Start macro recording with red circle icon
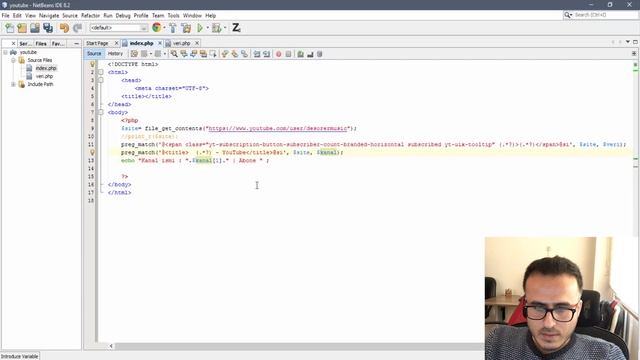The width and height of the screenshot is (640, 360). pos(278,54)
